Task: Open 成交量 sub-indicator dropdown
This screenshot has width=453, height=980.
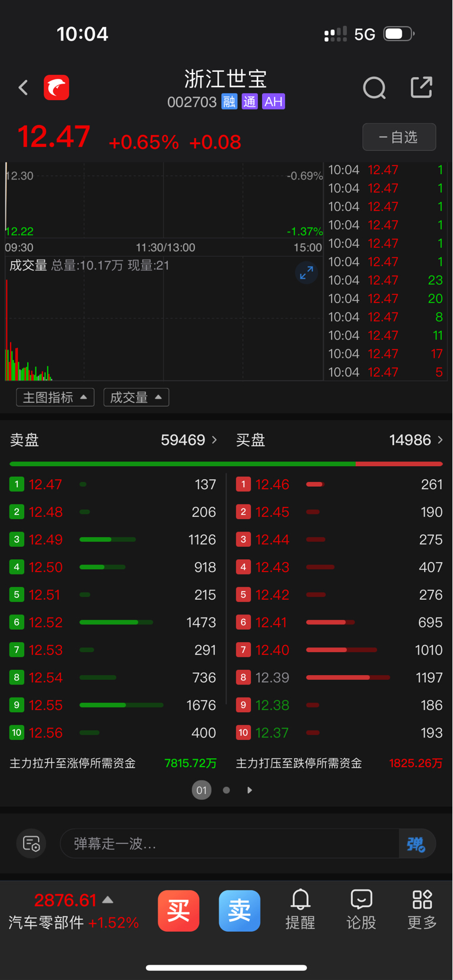Action: [136, 397]
